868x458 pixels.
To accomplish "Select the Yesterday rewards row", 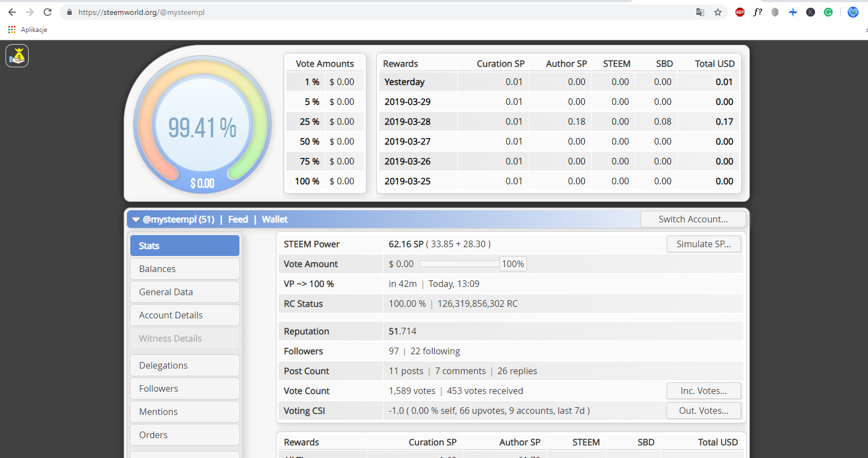I will 558,82.
